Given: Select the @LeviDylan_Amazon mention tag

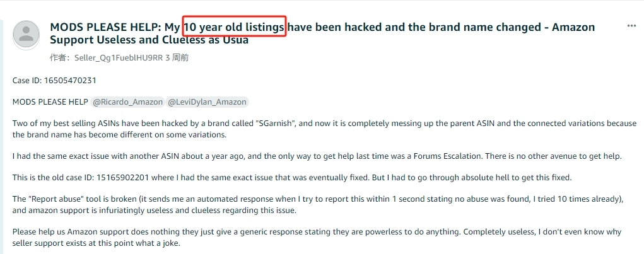Looking at the screenshot, I should [207, 101].
